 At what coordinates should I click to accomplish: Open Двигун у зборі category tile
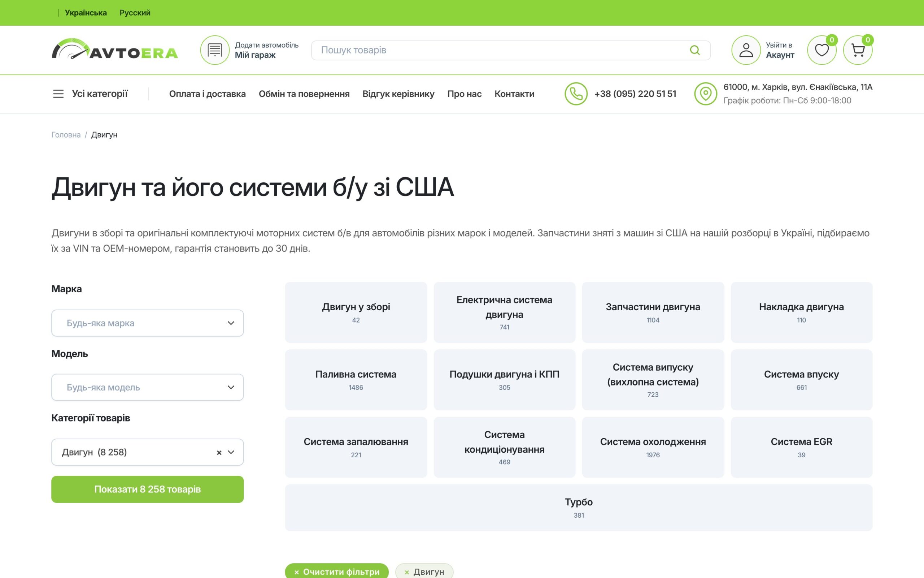point(356,312)
